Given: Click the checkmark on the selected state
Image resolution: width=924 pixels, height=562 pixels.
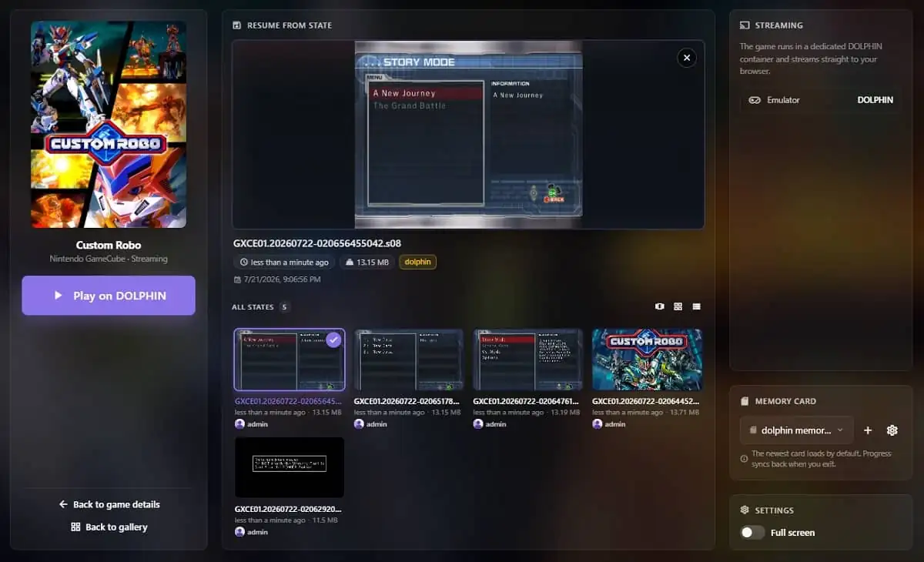Looking at the screenshot, I should pos(333,340).
